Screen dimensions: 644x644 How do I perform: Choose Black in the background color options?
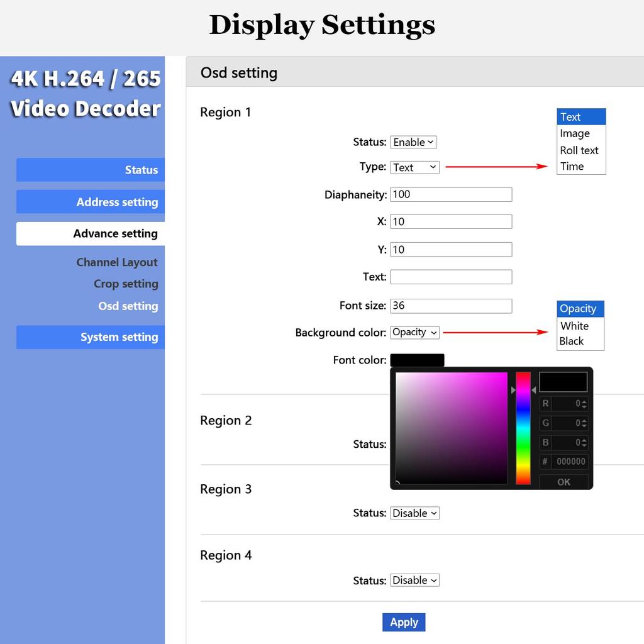(x=573, y=341)
